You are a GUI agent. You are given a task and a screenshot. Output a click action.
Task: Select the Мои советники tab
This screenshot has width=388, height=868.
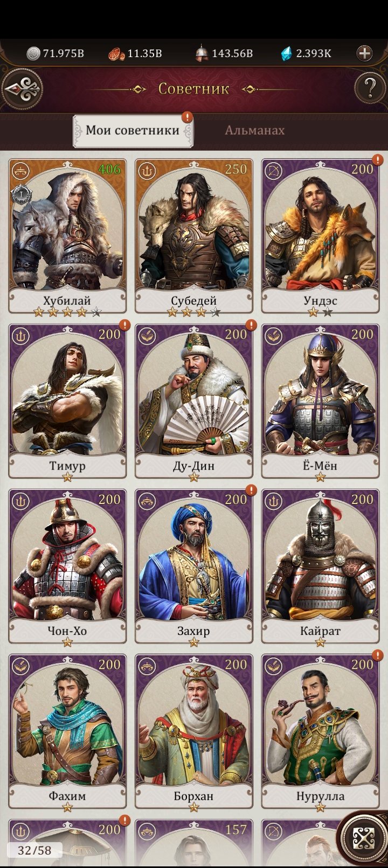coord(133,130)
